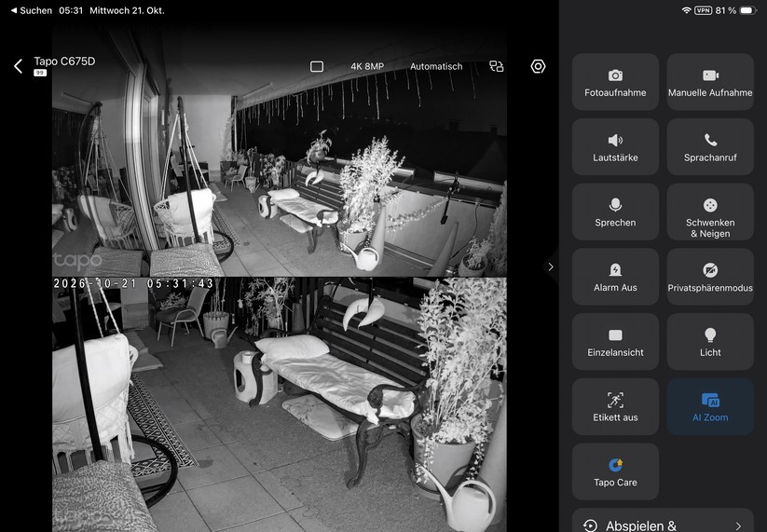Start Manuelle Aufnahme recording
This screenshot has width=767, height=532.
(710, 82)
